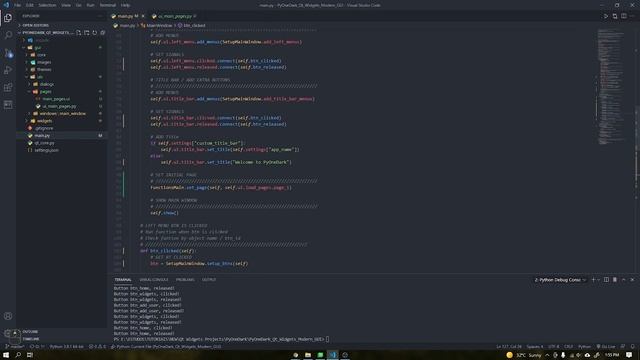Open Windows search from taskbar
The width and height of the screenshot is (640, 360).
pos(18,355)
